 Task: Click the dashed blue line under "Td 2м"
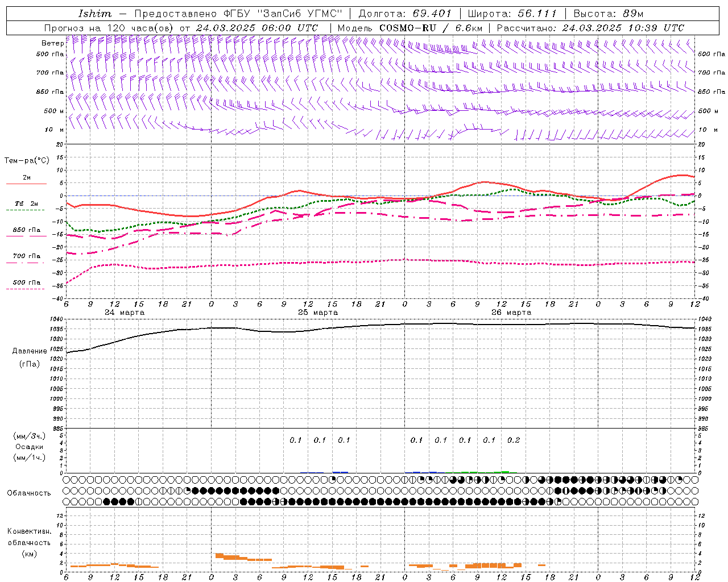[x=25, y=210]
